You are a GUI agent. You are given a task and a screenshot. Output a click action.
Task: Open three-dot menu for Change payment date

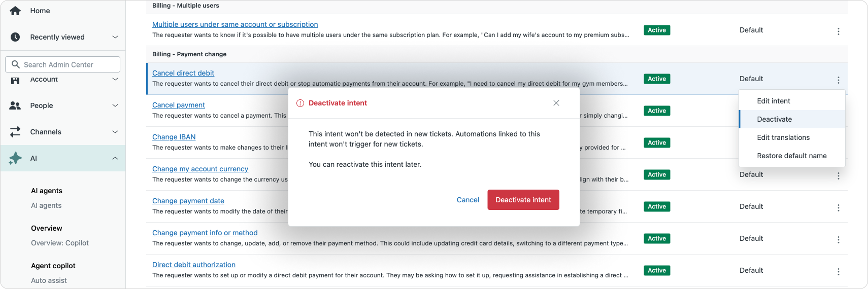click(x=838, y=208)
